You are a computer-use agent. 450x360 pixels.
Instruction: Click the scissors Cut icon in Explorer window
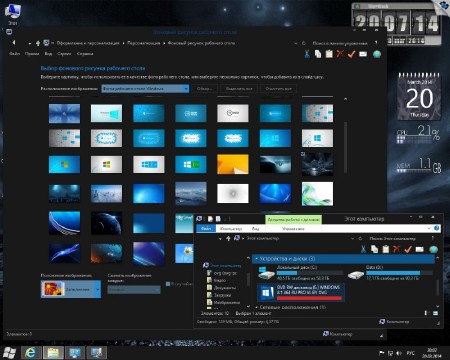coord(363,249)
